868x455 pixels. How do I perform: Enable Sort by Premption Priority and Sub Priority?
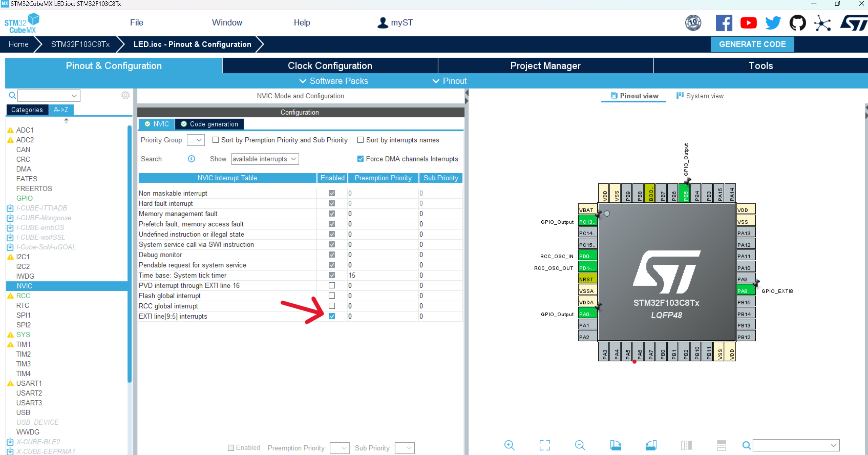pyautogui.click(x=216, y=140)
